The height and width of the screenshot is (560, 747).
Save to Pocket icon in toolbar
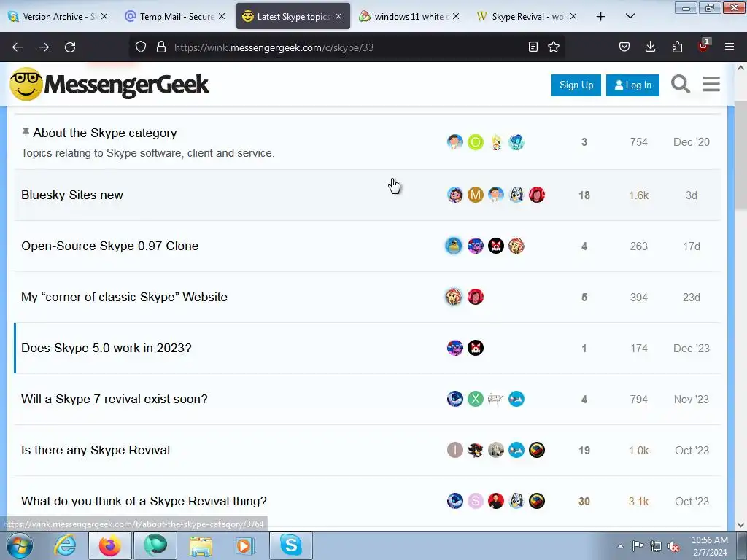(624, 47)
